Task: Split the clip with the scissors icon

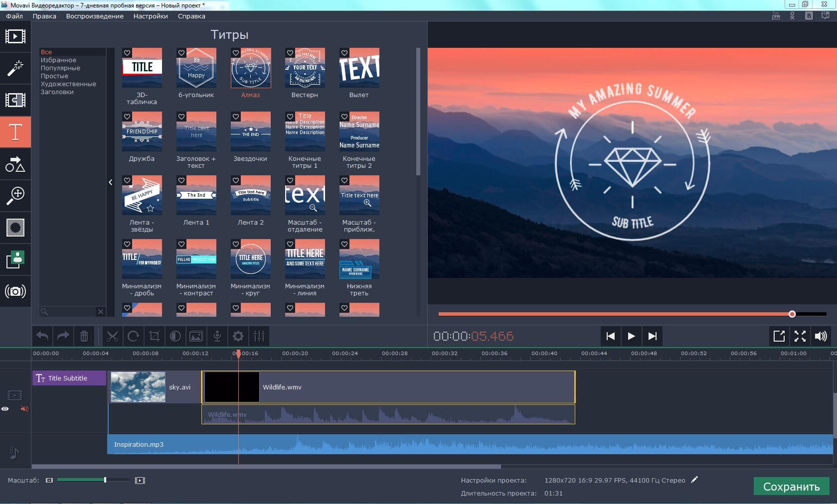Action: (113, 336)
